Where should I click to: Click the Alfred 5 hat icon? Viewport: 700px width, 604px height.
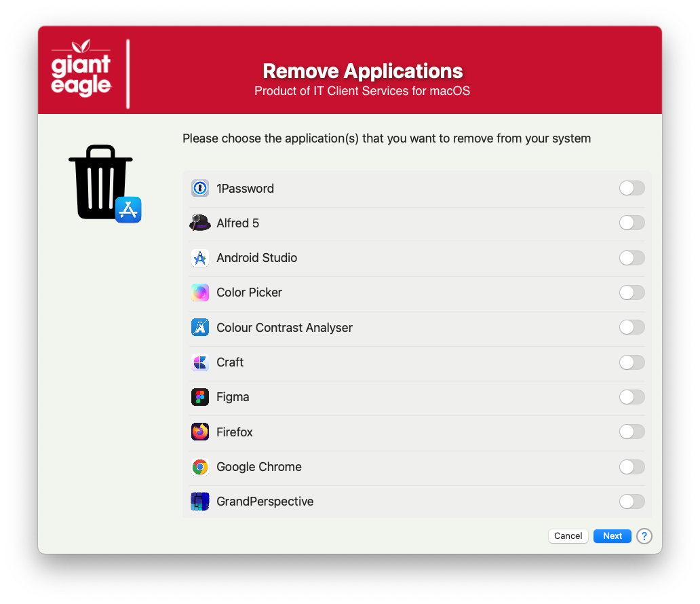tap(200, 223)
